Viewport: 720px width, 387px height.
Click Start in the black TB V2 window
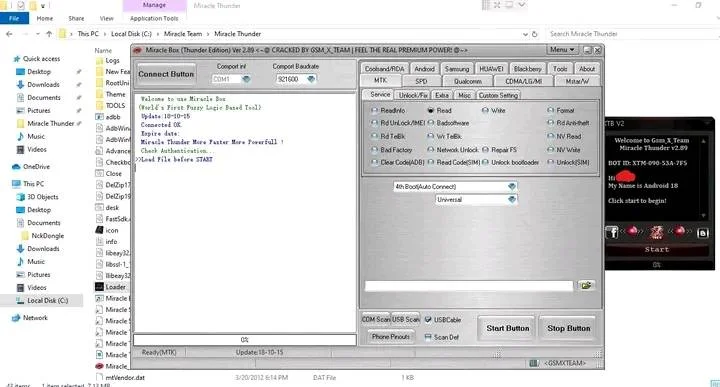pos(657,249)
